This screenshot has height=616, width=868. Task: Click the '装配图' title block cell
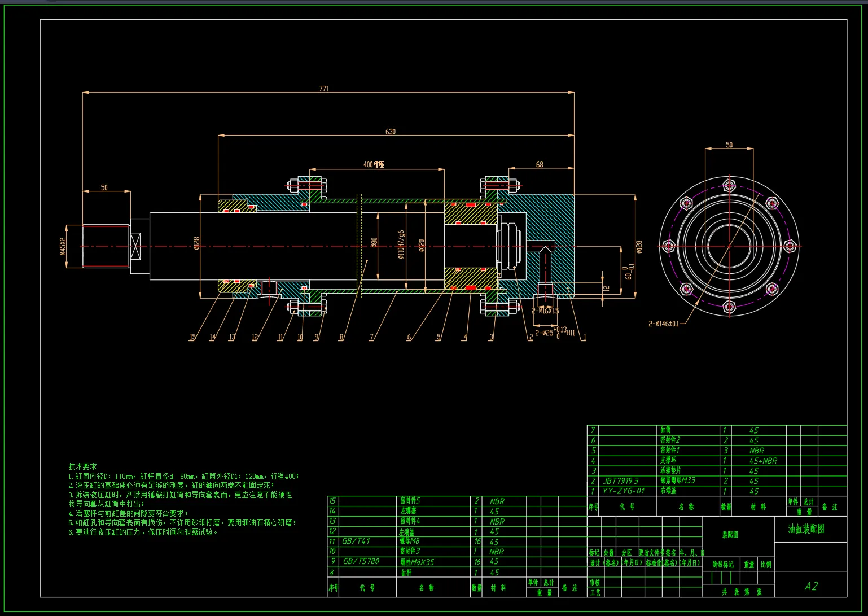[730, 534]
